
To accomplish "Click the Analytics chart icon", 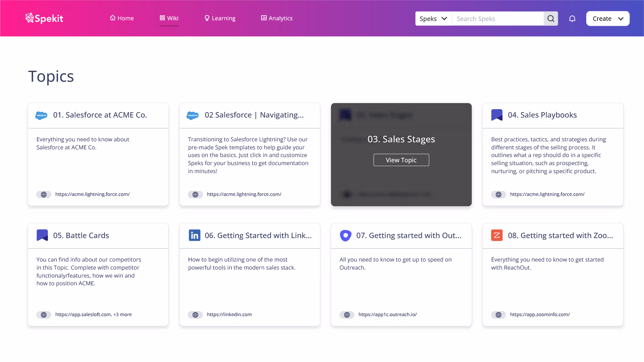I will [x=264, y=18].
